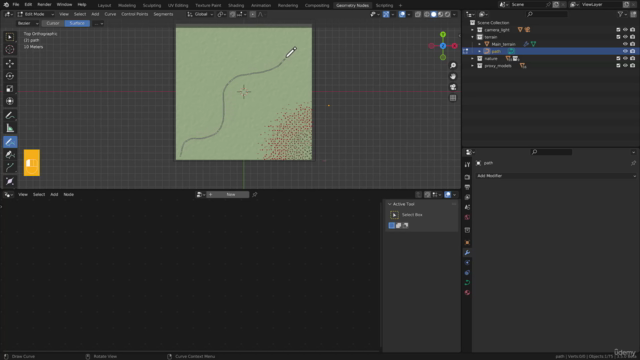
Task: Click the properties editor search field
Action: click(551, 152)
